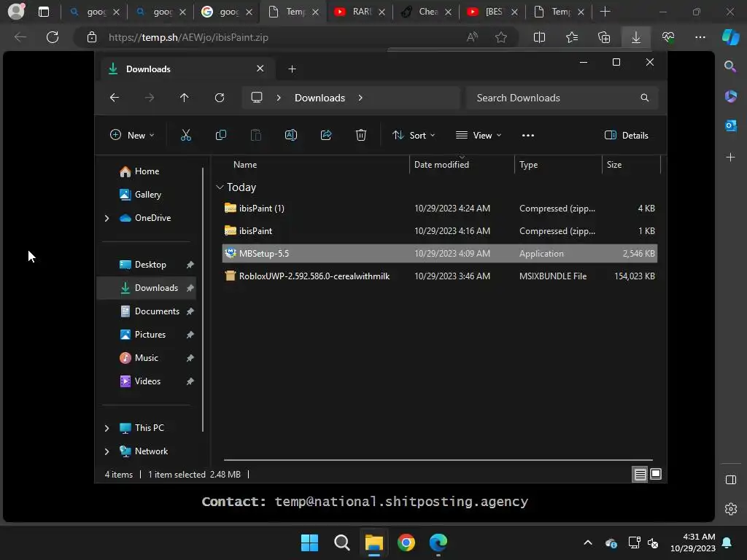The height and width of the screenshot is (560, 747).
Task: Switch to the [BES YouTube tab
Action: (x=492, y=12)
